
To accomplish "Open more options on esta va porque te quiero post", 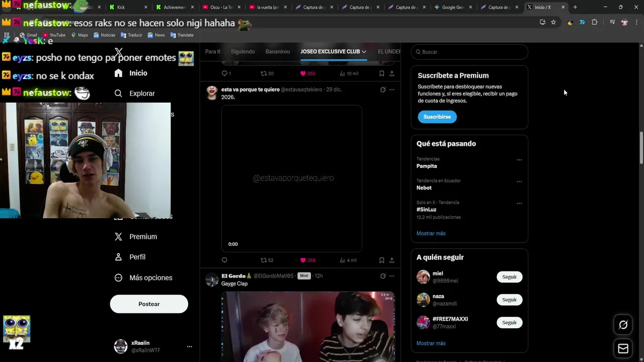I will pos(392,89).
